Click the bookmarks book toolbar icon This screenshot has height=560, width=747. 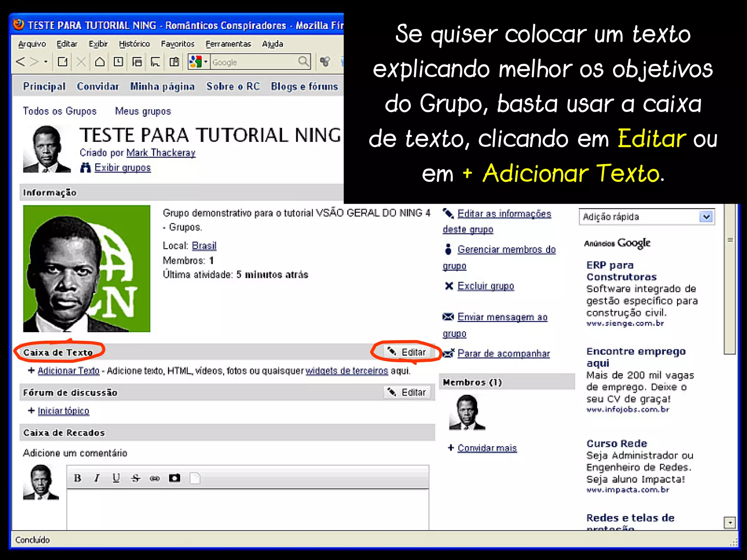click(x=174, y=62)
